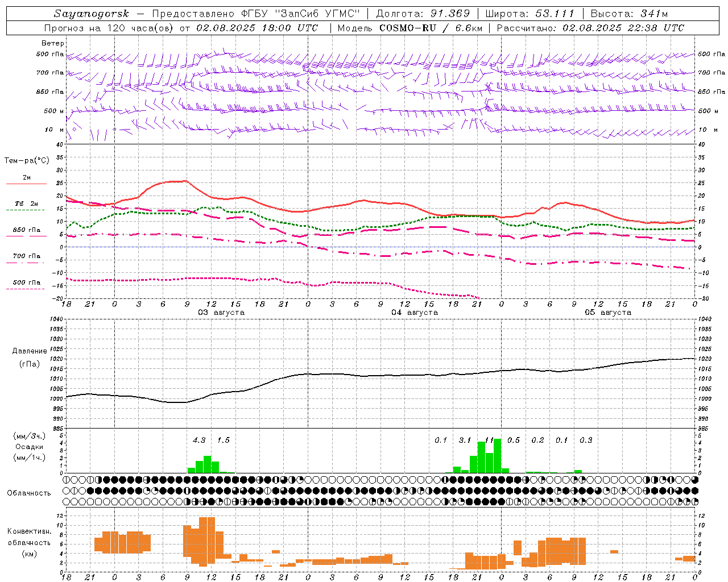Click the "Ветер" wind panel label
This screenshot has height=582, width=728.
coord(52,43)
